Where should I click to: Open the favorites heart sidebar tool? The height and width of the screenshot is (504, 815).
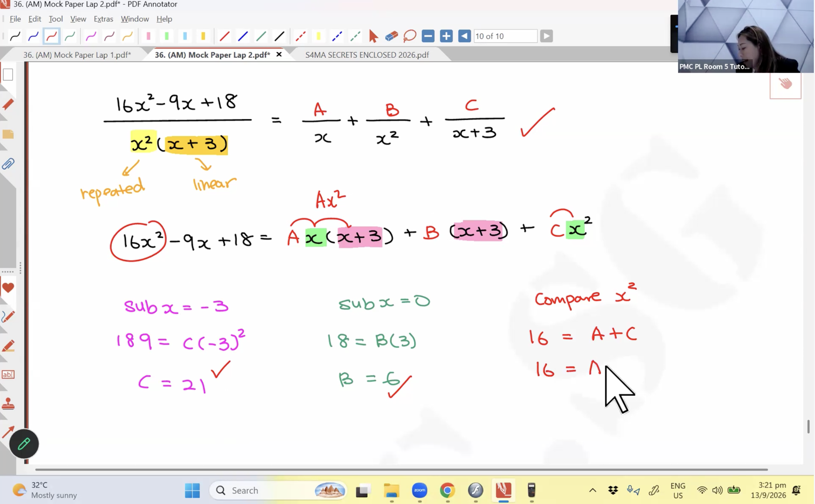coord(8,288)
